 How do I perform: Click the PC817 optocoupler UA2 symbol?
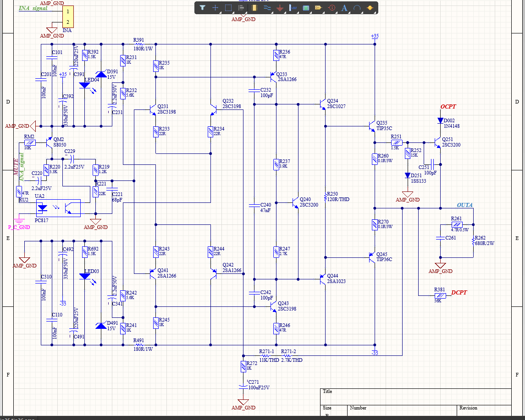58,208
